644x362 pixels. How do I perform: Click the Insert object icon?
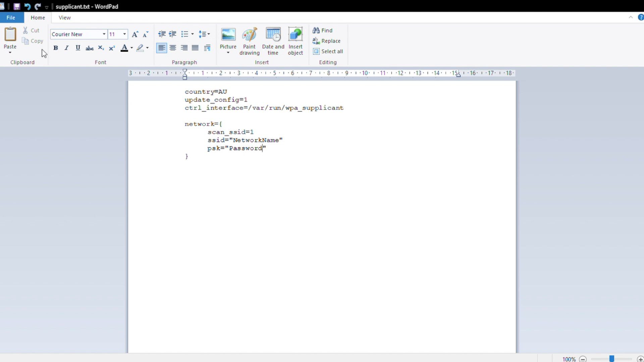[295, 41]
